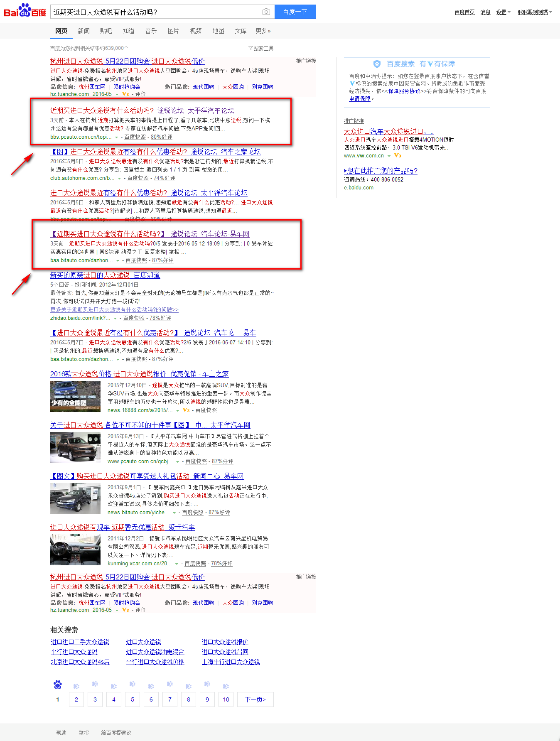Open 百度首页 link in header
This screenshot has width=560, height=741.
(x=464, y=12)
